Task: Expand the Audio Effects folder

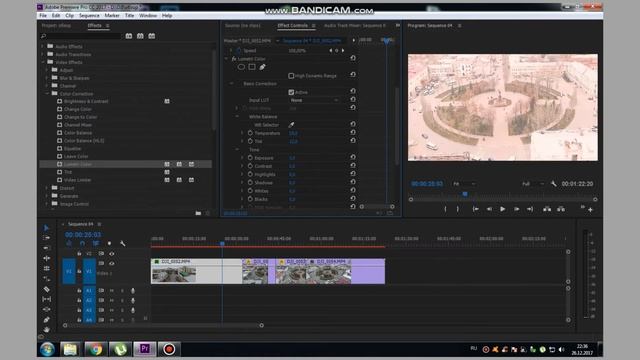Action: click(42, 46)
